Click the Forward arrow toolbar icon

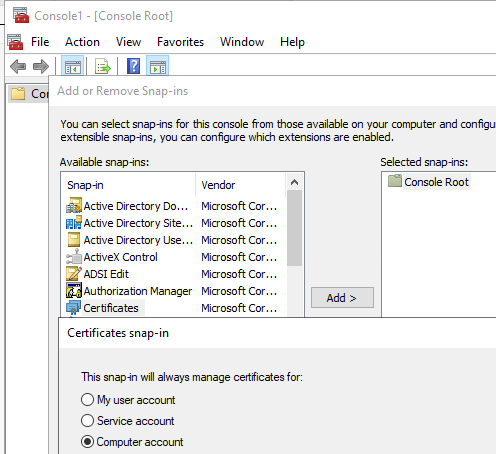pos(41,66)
